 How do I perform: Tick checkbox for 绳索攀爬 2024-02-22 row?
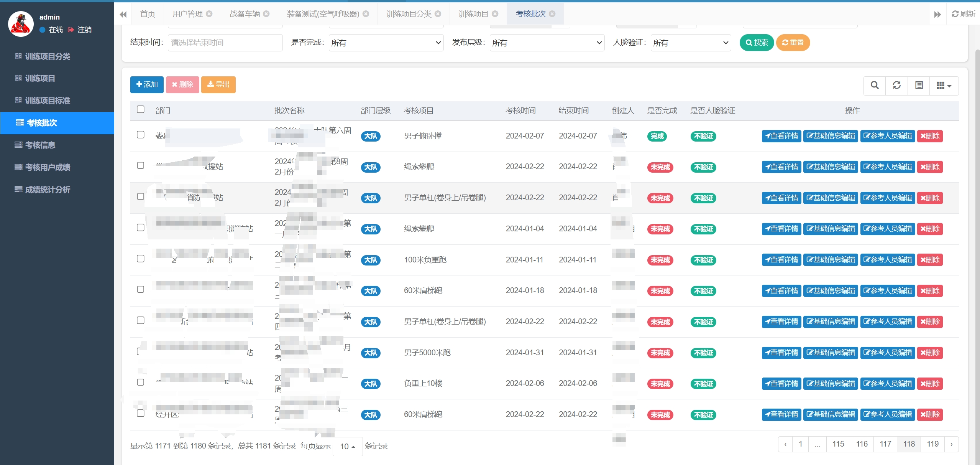click(141, 165)
